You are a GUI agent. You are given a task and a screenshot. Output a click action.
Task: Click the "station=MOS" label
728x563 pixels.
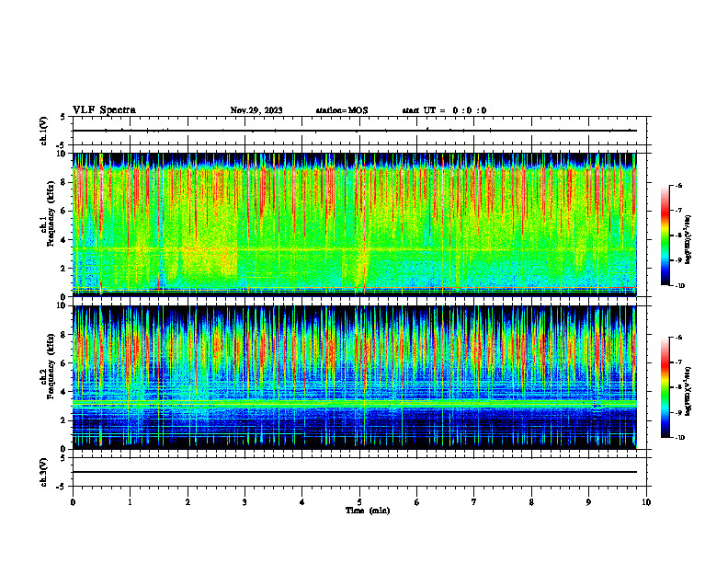click(342, 110)
